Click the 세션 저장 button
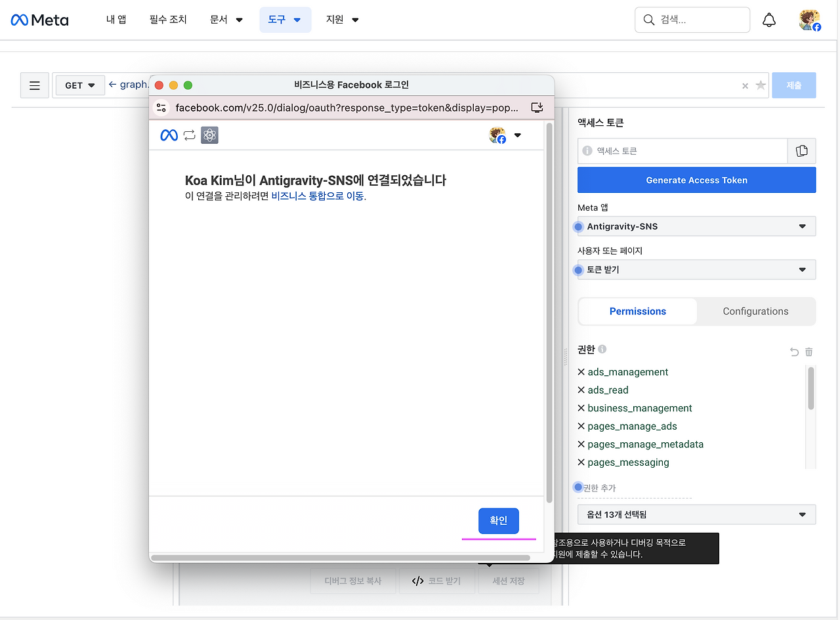Image resolution: width=840 pixels, height=620 pixels. (509, 581)
